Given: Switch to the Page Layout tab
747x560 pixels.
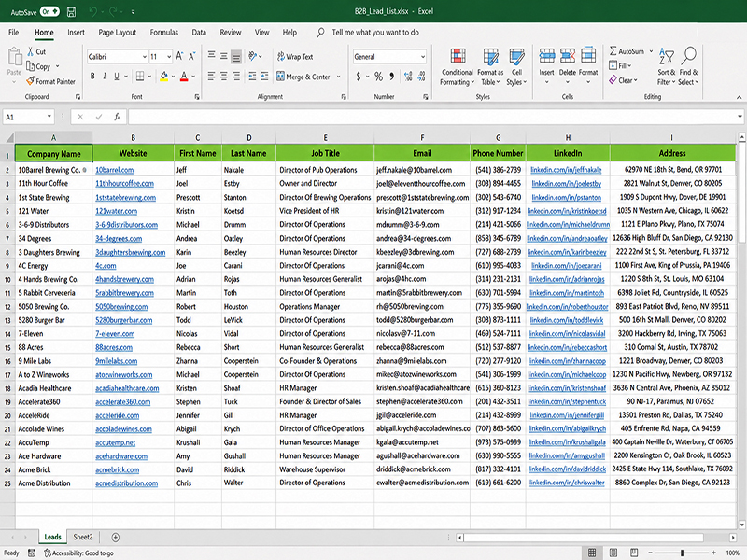Looking at the screenshot, I should click(x=118, y=33).
